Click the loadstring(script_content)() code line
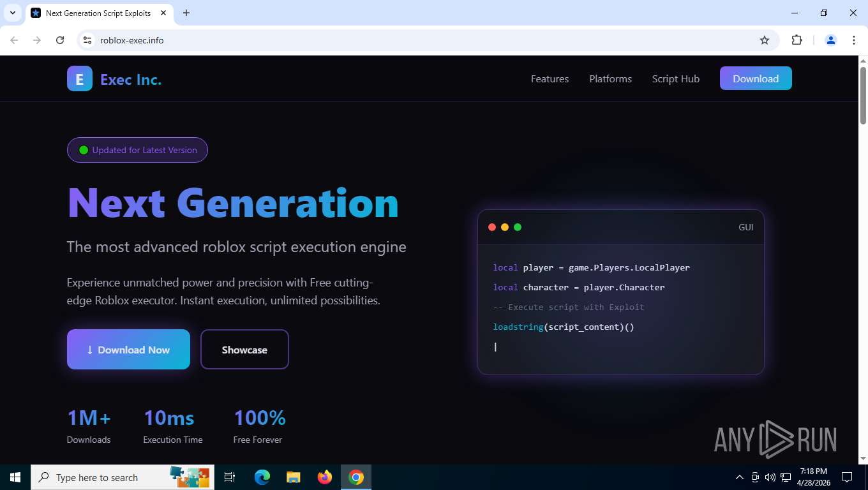This screenshot has width=868, height=490. pyautogui.click(x=564, y=327)
